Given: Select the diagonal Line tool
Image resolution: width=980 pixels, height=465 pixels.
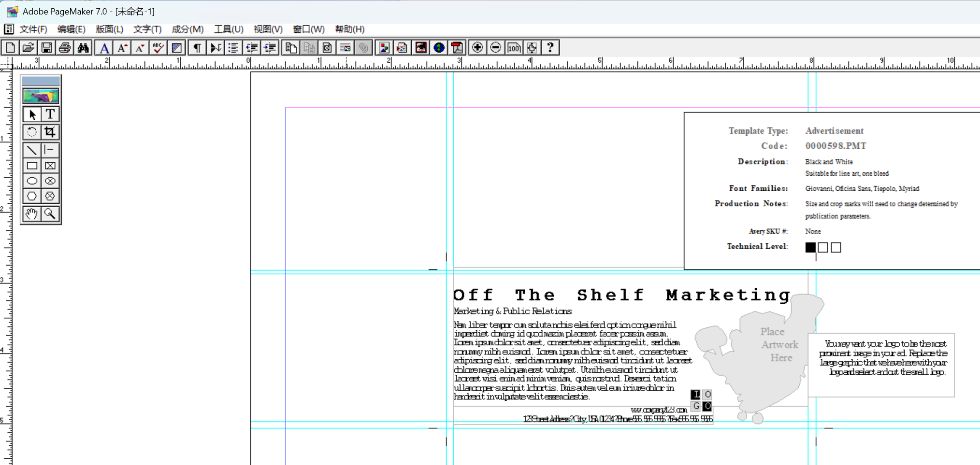Looking at the screenshot, I should click(x=32, y=150).
